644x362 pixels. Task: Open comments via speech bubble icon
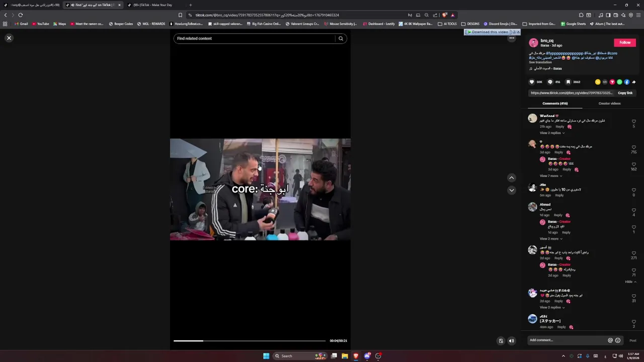pyautogui.click(x=550, y=82)
